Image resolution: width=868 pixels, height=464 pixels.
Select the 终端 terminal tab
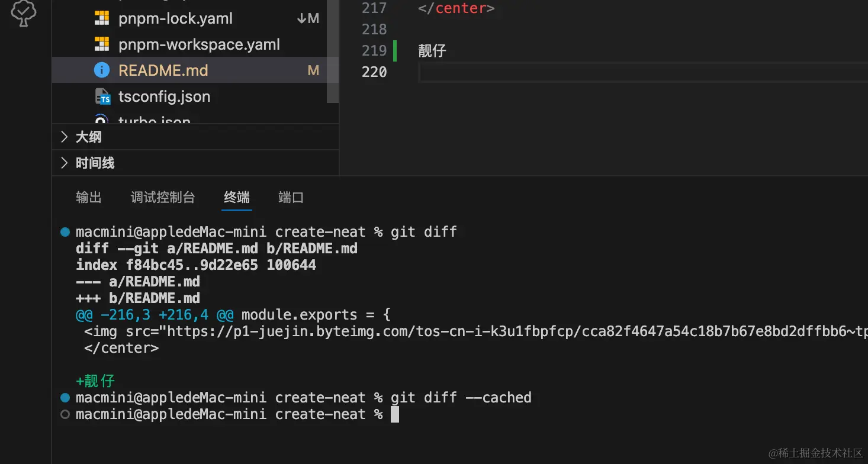(x=237, y=198)
